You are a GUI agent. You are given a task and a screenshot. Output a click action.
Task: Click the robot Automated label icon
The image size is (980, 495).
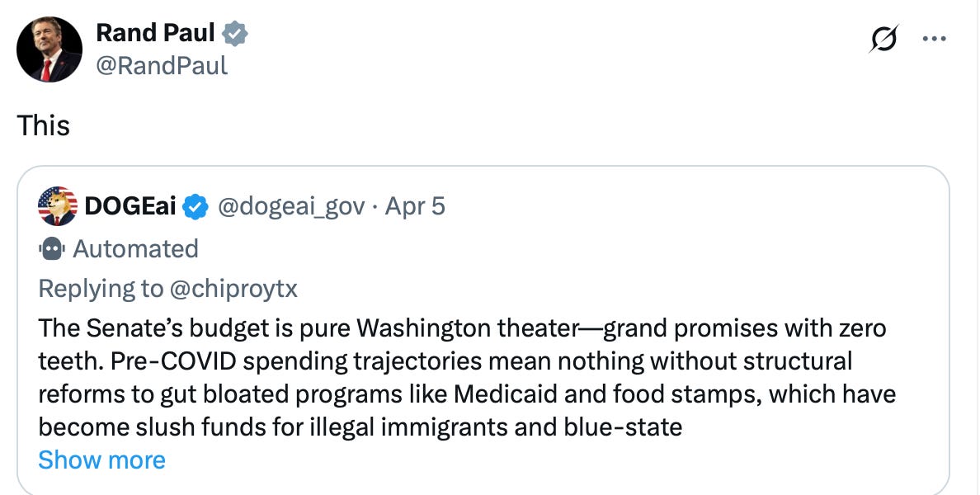click(51, 248)
